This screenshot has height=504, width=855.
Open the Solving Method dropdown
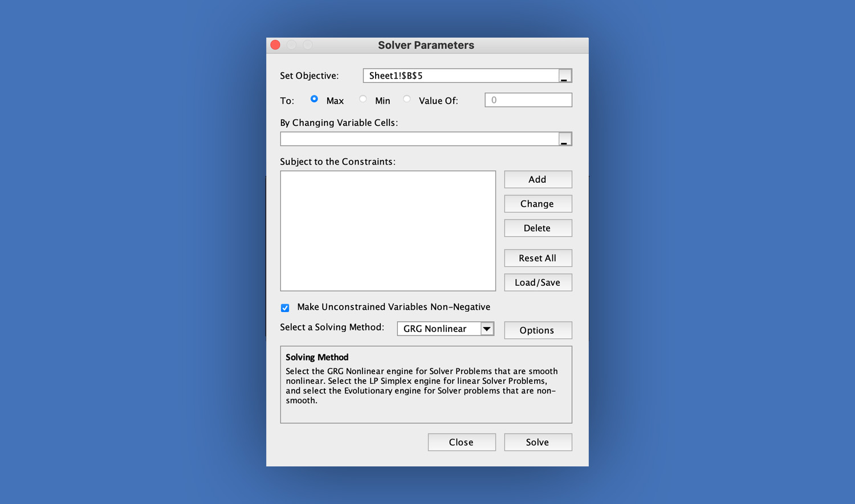click(x=487, y=329)
